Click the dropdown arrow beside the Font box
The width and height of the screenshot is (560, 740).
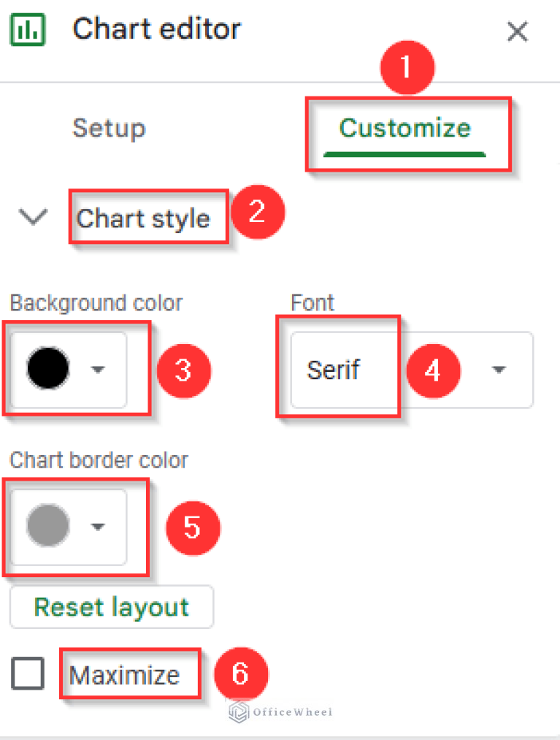pos(498,370)
